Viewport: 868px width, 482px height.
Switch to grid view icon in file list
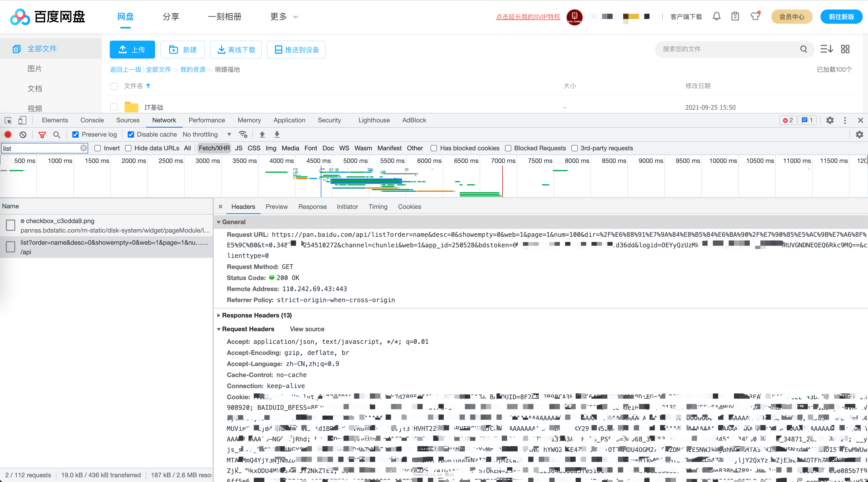pos(845,49)
